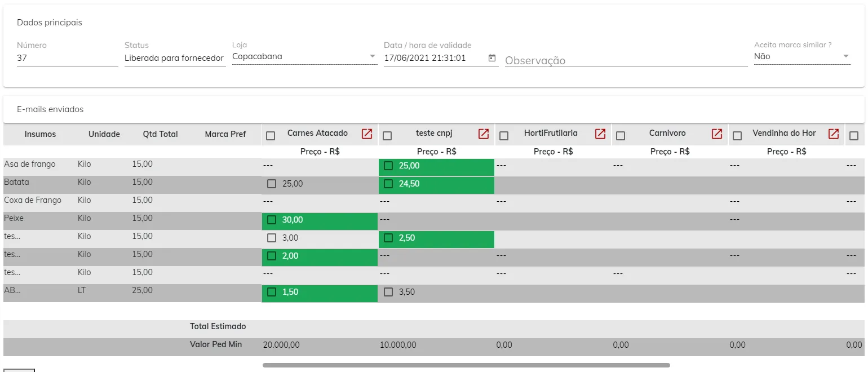The width and height of the screenshot is (868, 372).
Task: Click the Número field with value 37
Action: tap(67, 58)
